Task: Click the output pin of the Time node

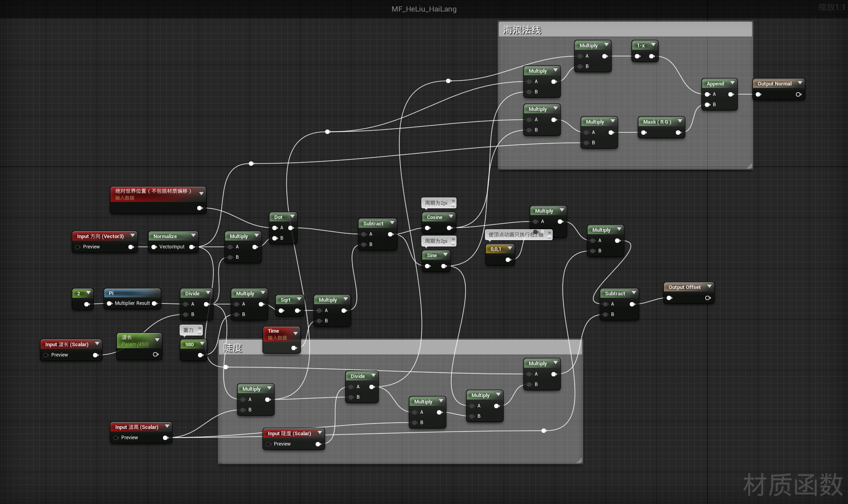Action: [294, 348]
